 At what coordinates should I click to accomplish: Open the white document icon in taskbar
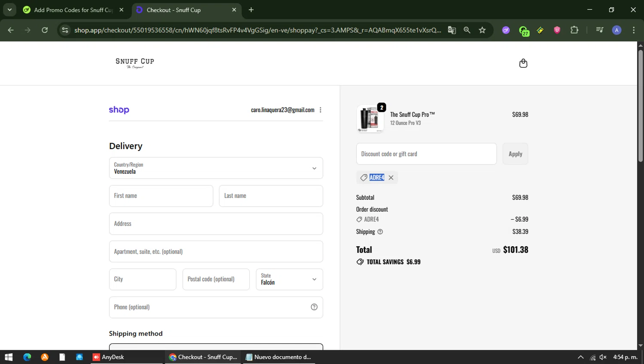[x=62, y=357]
